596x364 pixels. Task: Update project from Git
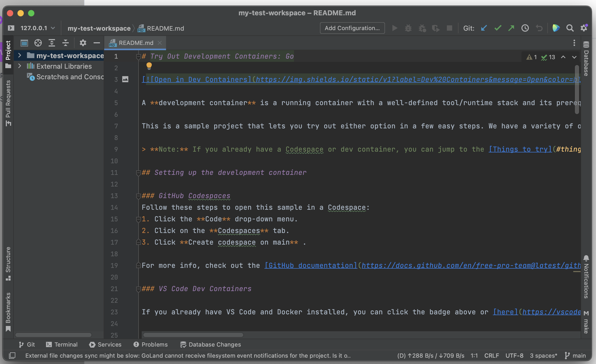[x=484, y=28]
